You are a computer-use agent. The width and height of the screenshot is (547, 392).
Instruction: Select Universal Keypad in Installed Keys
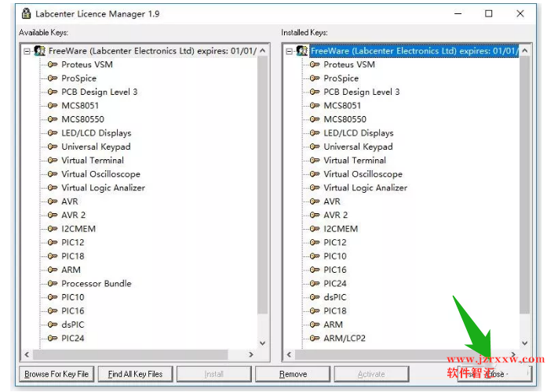pos(359,147)
